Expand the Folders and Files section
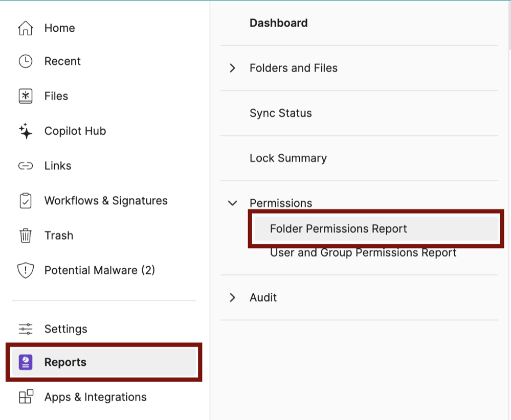 [233, 67]
